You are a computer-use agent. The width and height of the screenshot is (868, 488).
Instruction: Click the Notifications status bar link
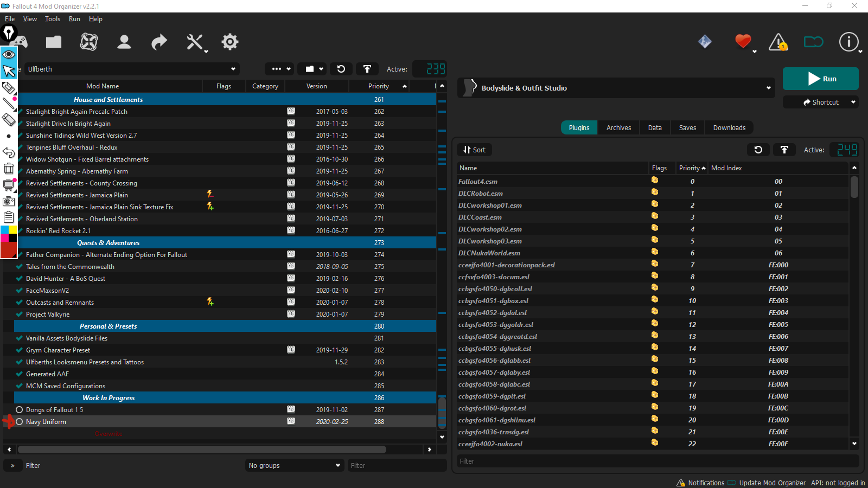[x=700, y=483]
